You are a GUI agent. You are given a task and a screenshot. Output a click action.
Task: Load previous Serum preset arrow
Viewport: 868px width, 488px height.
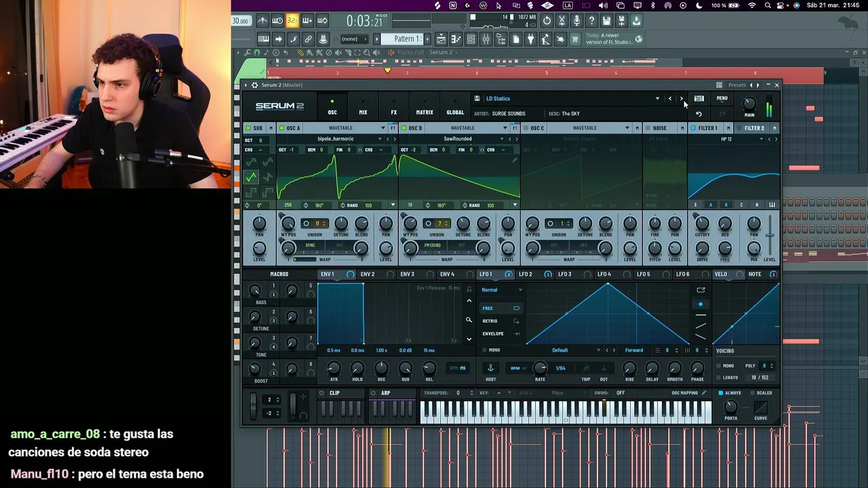(670, 98)
